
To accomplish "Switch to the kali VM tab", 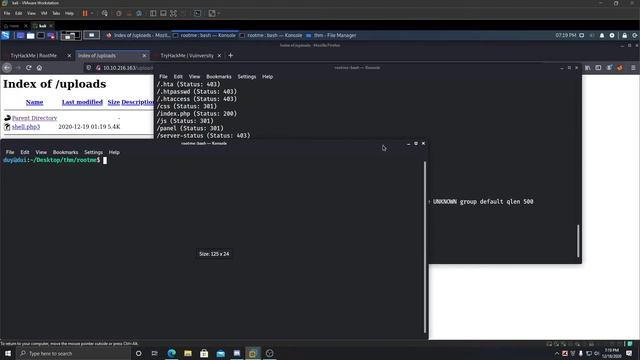I will [x=42, y=26].
